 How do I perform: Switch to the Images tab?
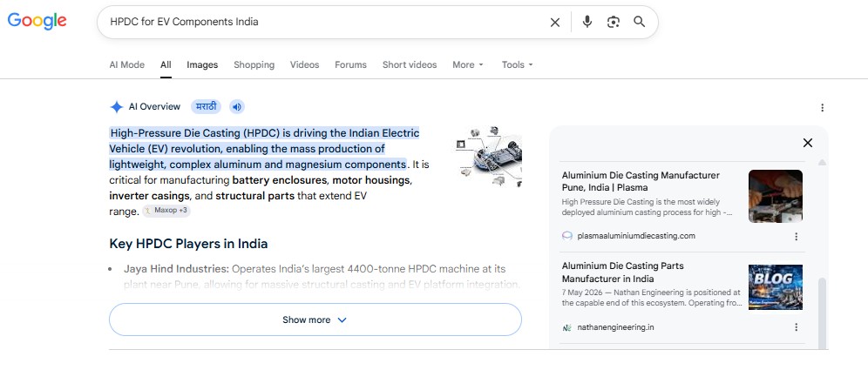click(202, 64)
